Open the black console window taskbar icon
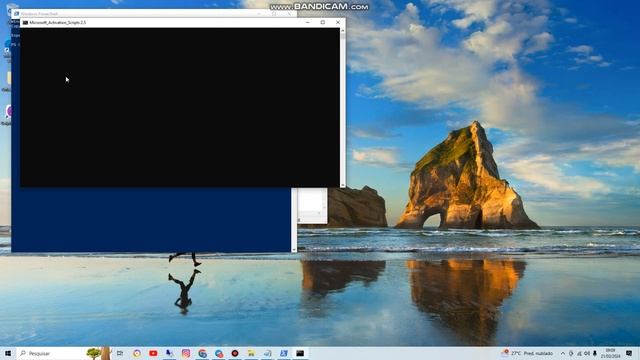 tap(300, 353)
